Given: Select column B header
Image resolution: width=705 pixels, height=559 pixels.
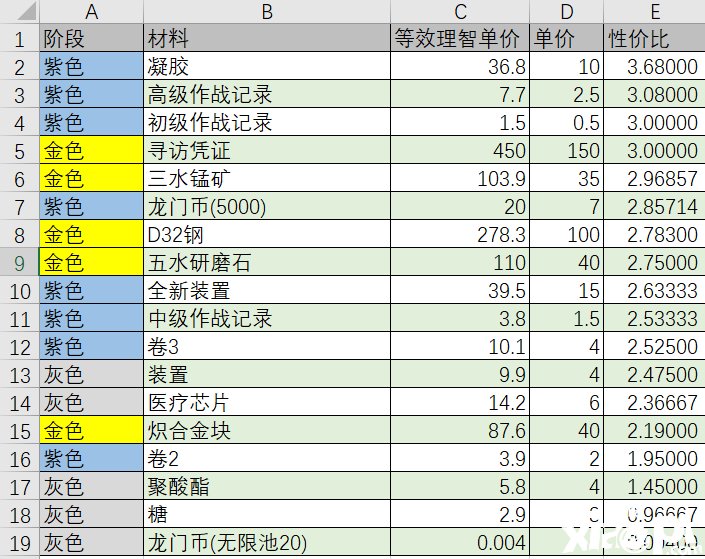Looking at the screenshot, I should click(267, 11).
